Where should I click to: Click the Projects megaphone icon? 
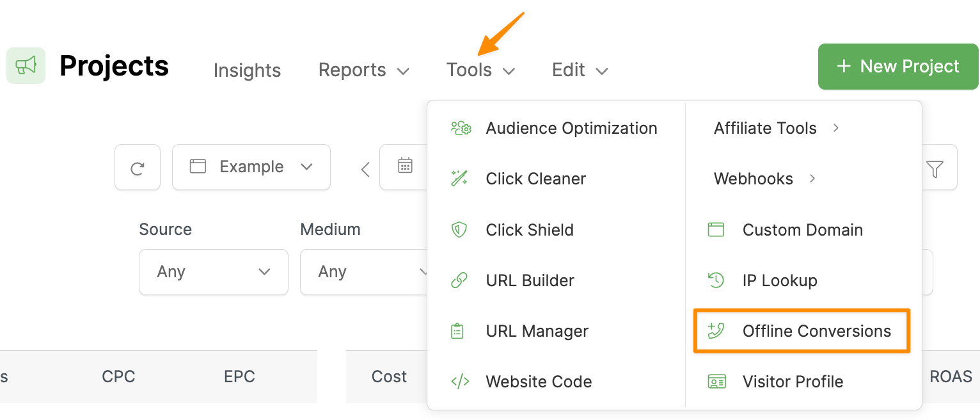pos(26,66)
